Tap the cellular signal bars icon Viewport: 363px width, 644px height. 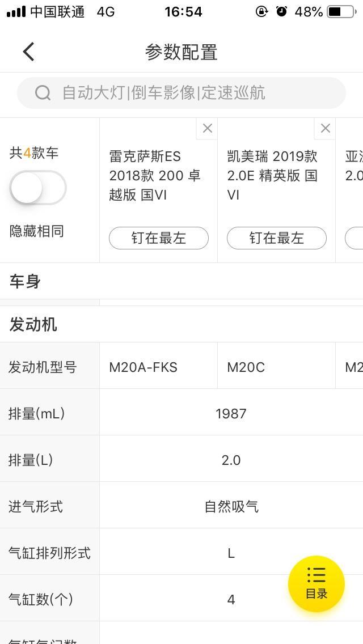click(x=16, y=11)
